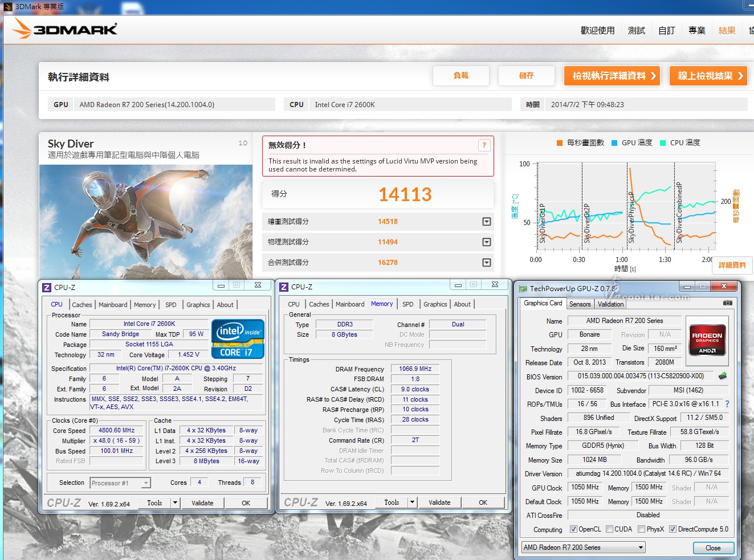This screenshot has height=560, width=754.
Task: Click Close button in GPU-Z
Action: tap(713, 548)
